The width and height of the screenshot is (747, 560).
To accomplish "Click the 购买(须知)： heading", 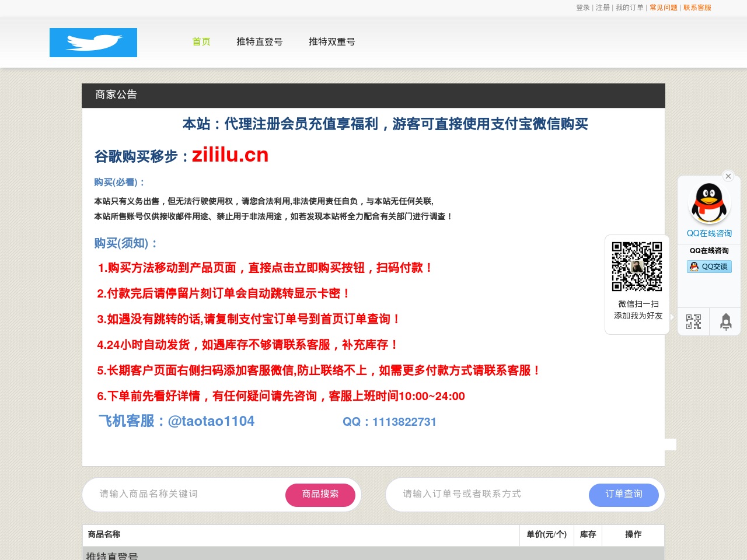I will coord(126,243).
